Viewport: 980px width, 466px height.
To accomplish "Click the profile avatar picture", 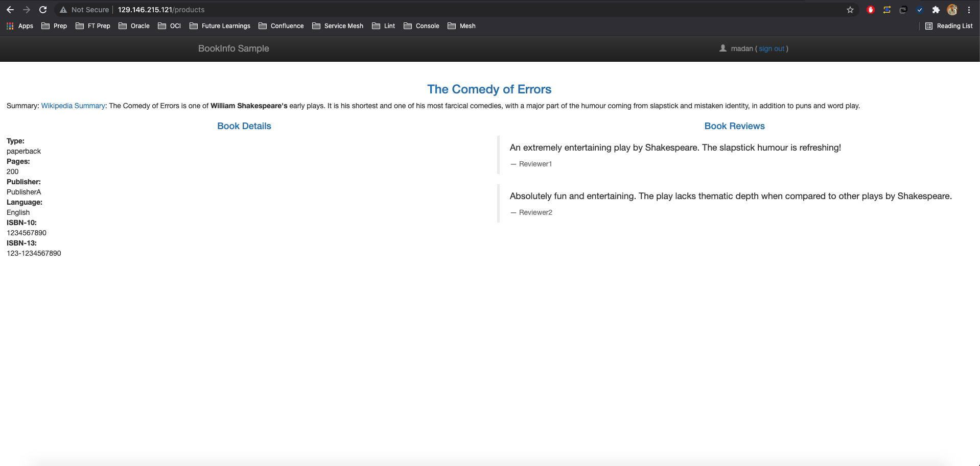I will tap(952, 10).
